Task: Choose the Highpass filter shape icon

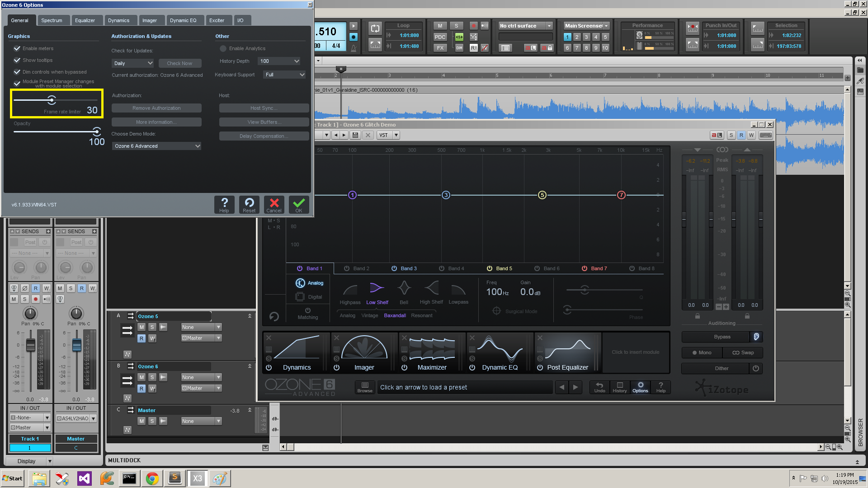Action: (x=350, y=289)
